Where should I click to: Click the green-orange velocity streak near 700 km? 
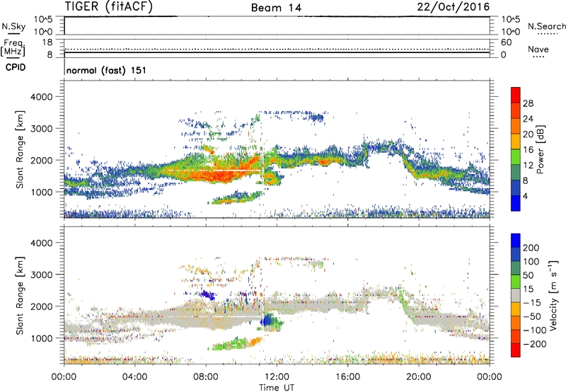pos(236,344)
